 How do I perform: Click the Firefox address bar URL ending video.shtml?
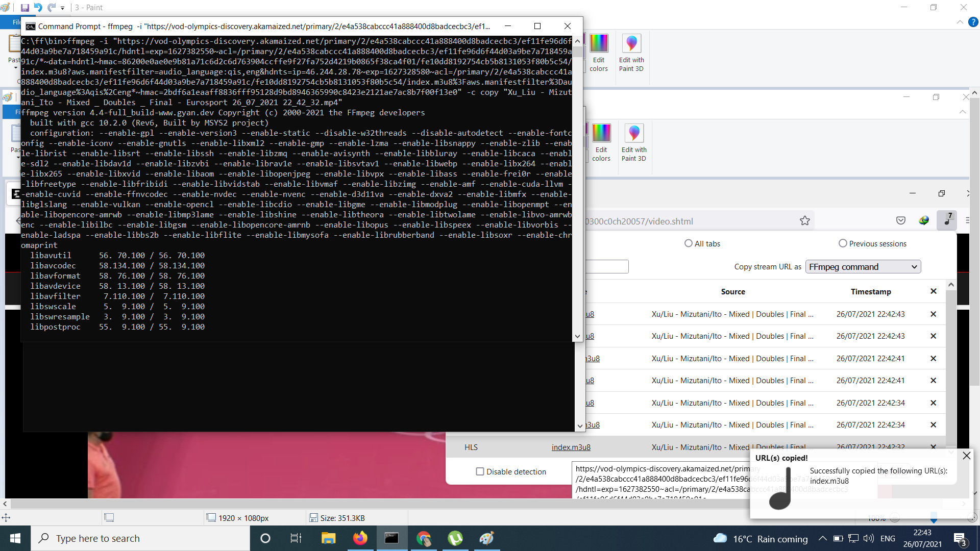[639, 221]
